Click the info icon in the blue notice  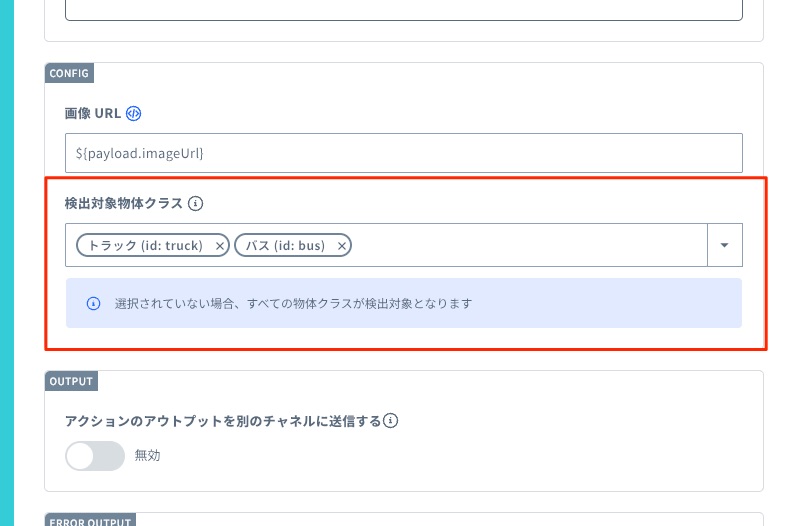[x=94, y=303]
